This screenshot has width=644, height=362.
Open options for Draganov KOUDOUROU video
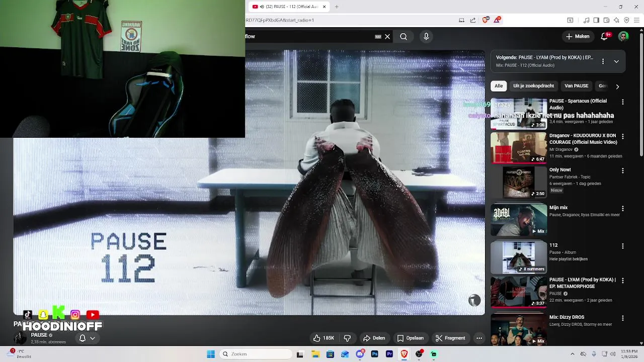click(x=623, y=136)
